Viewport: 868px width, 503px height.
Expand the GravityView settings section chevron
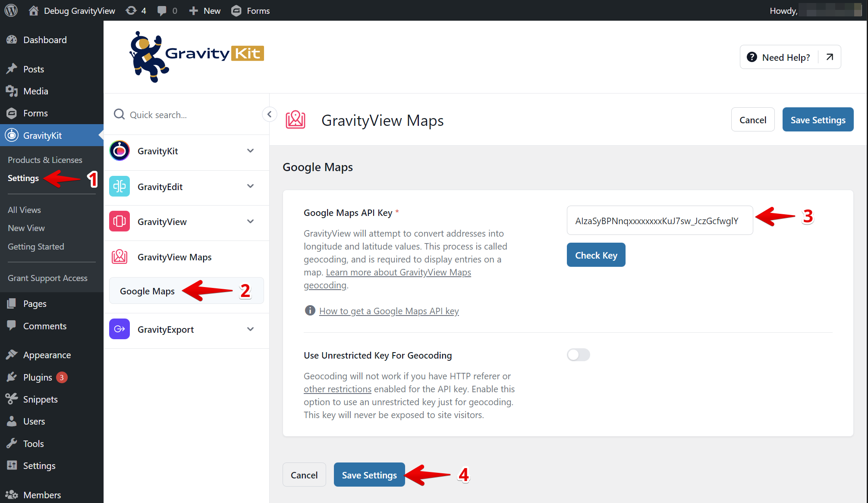pos(251,221)
